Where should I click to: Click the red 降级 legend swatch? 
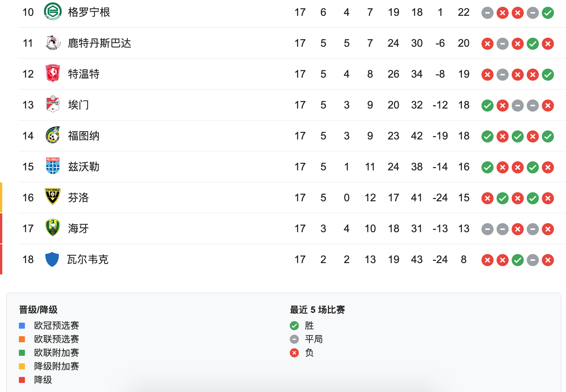[x=22, y=380]
